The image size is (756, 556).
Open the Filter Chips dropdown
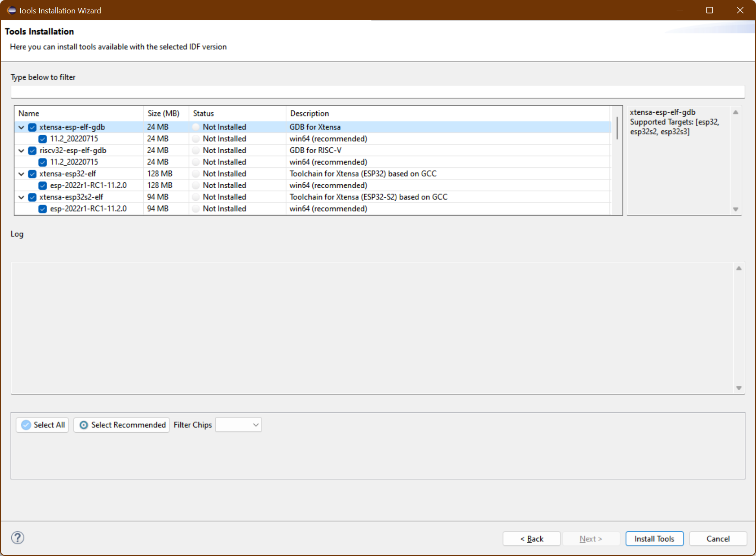tap(239, 425)
